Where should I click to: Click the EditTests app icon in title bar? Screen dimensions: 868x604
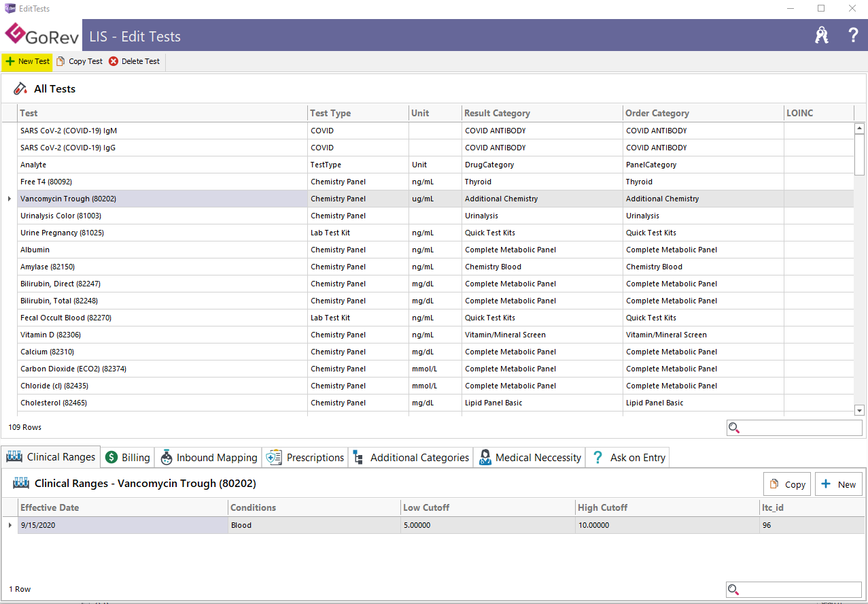coord(10,9)
